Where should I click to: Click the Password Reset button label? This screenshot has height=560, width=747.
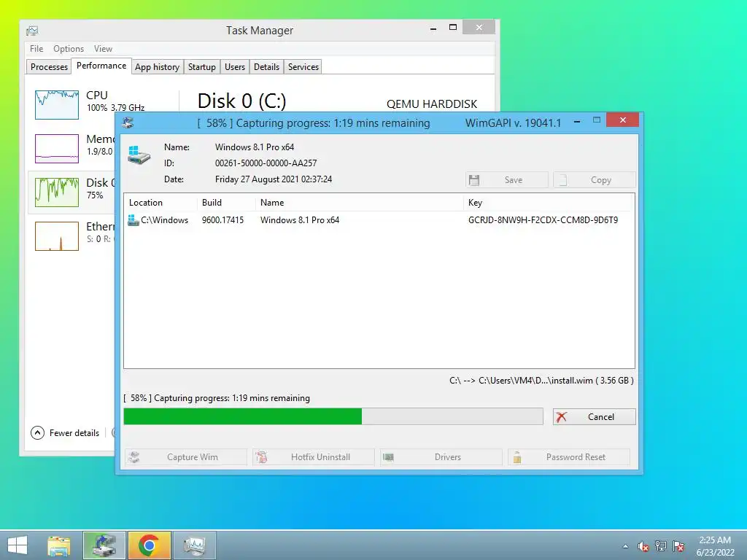tap(576, 457)
